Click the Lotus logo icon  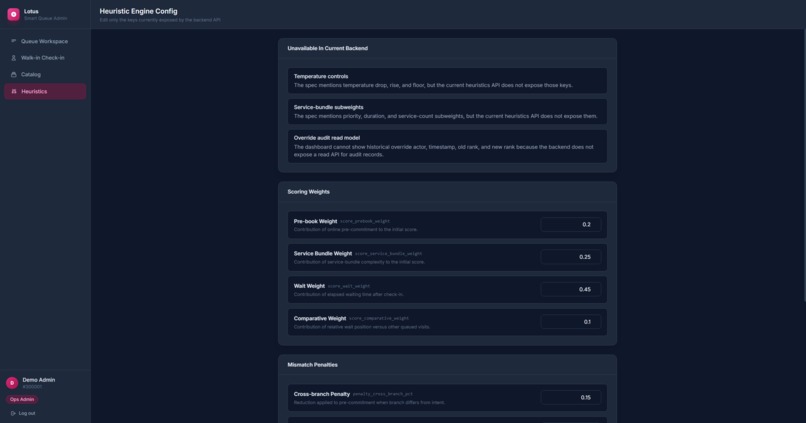pyautogui.click(x=13, y=14)
